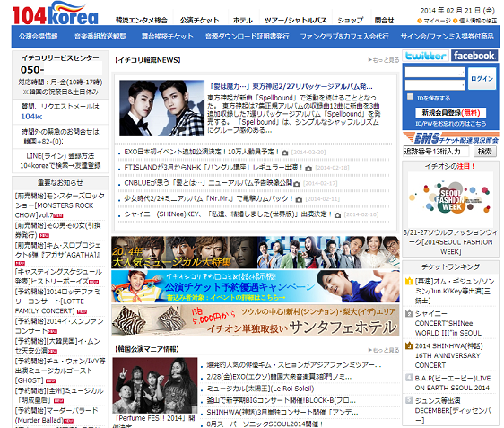Open CNBLUE ニューアルバム予告映像公開 news link

pos(208,183)
